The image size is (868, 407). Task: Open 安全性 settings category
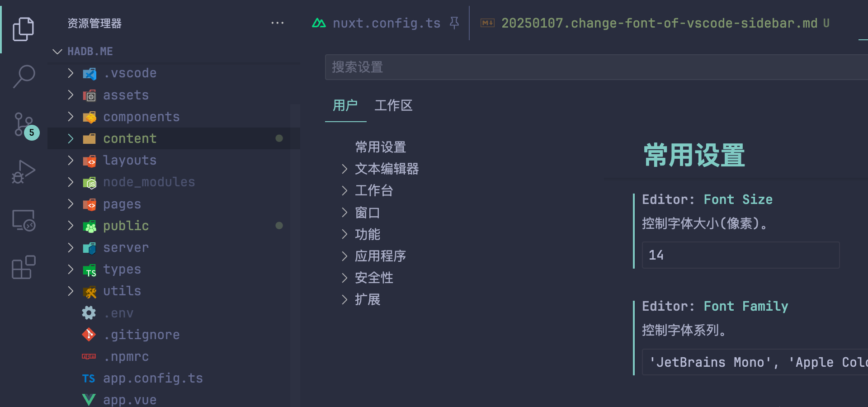click(x=374, y=278)
